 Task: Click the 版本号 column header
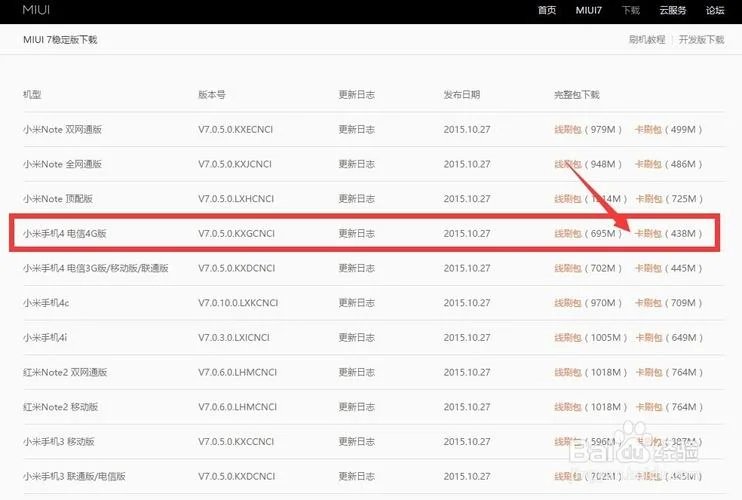[212, 95]
